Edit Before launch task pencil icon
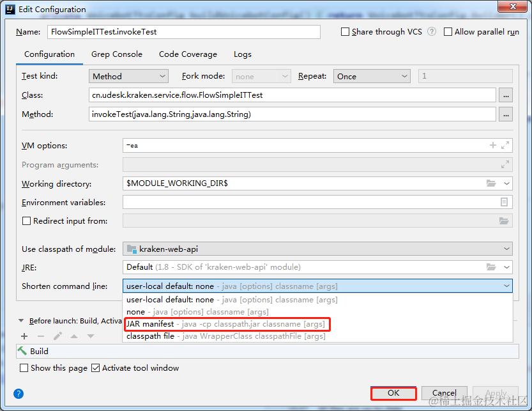Image resolution: width=532 pixels, height=411 pixels. click(57, 336)
